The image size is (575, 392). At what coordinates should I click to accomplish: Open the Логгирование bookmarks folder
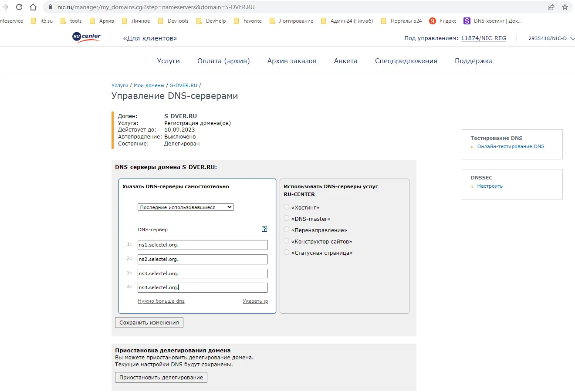click(291, 21)
